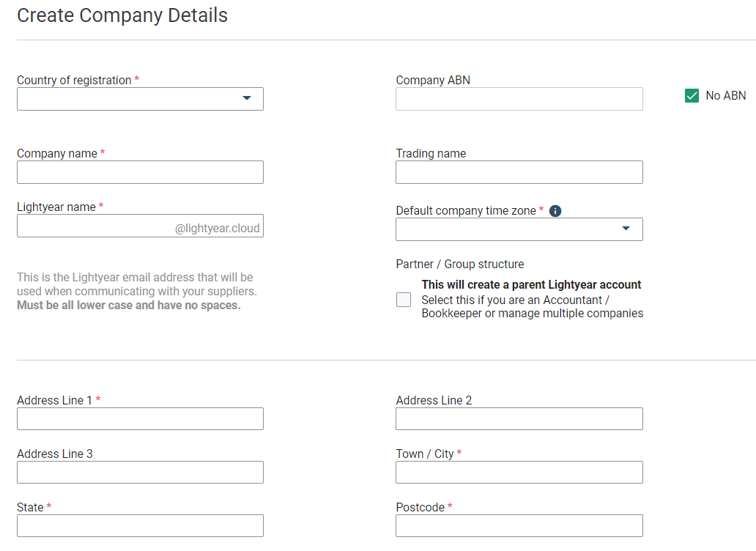Enable the parent Lightyear account checkbox
The image size is (756, 551).
coord(404,300)
